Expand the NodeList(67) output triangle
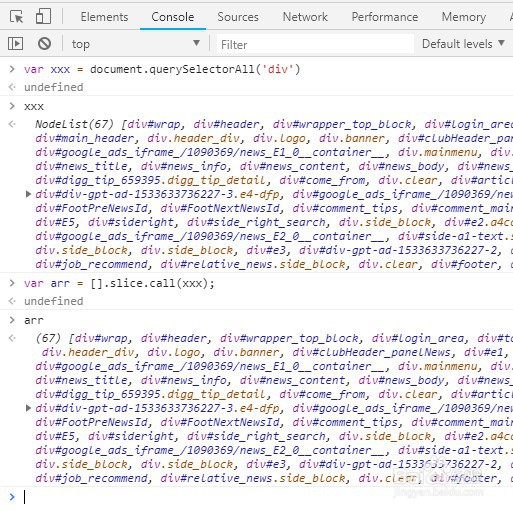 29,194
